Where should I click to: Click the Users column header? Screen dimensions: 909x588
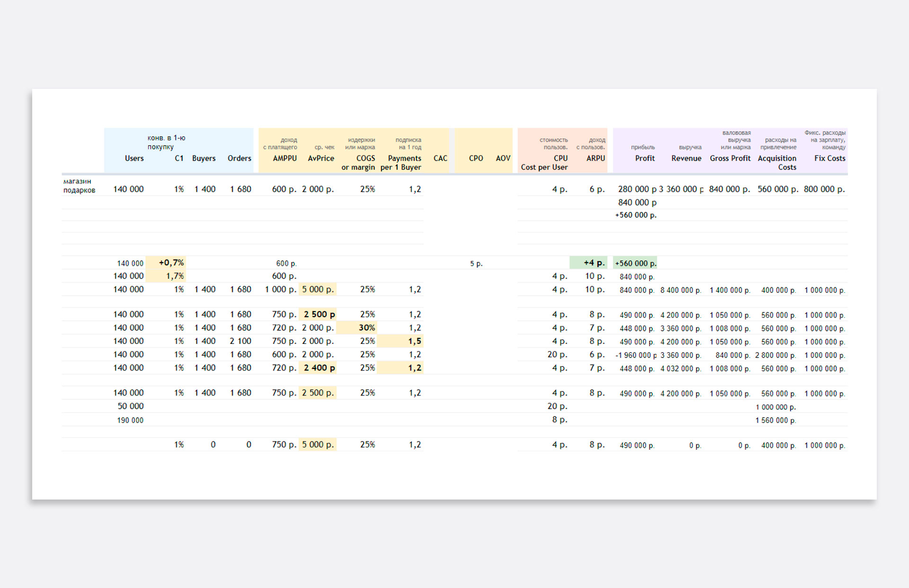(x=134, y=158)
